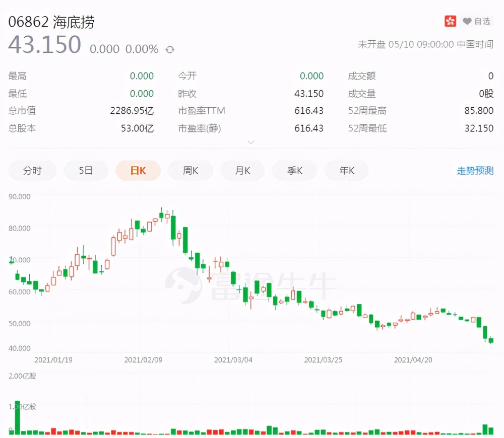
Task: Click the 52周最高 value 85.800
Action: (x=479, y=111)
